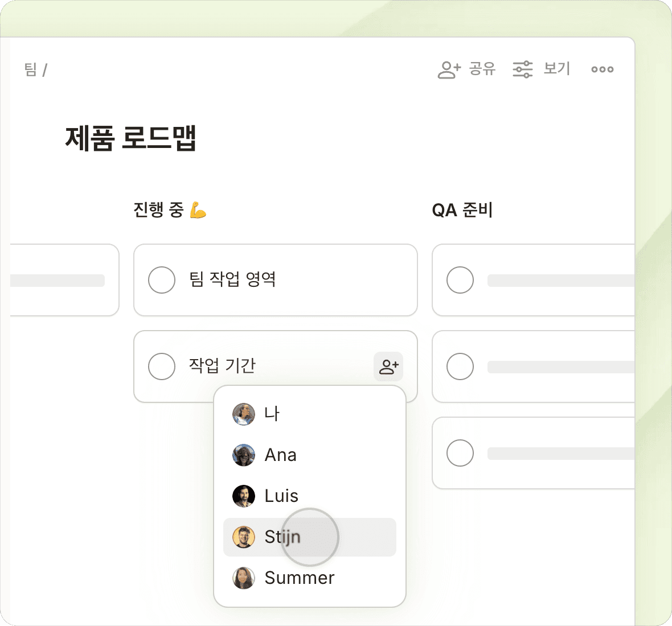Click assignee icon on 작업 기간 card
672x626 pixels.
(x=388, y=366)
